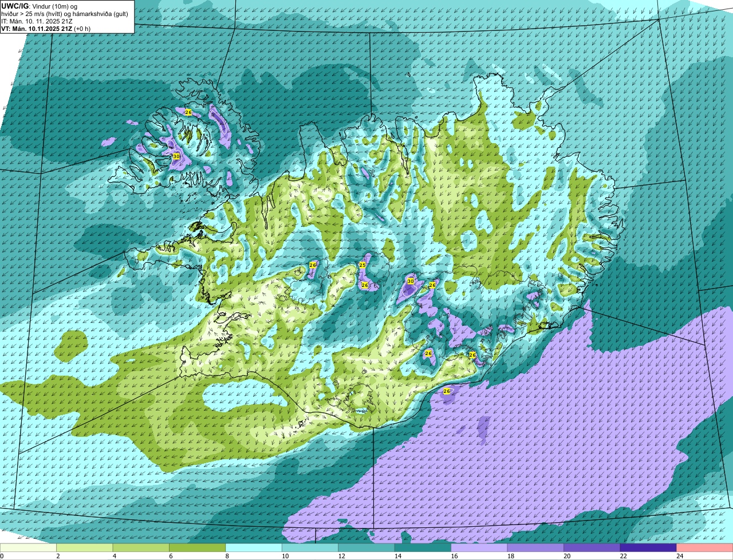Click the "8" tick label on the scale
This screenshot has width=733, height=560.
227,556
